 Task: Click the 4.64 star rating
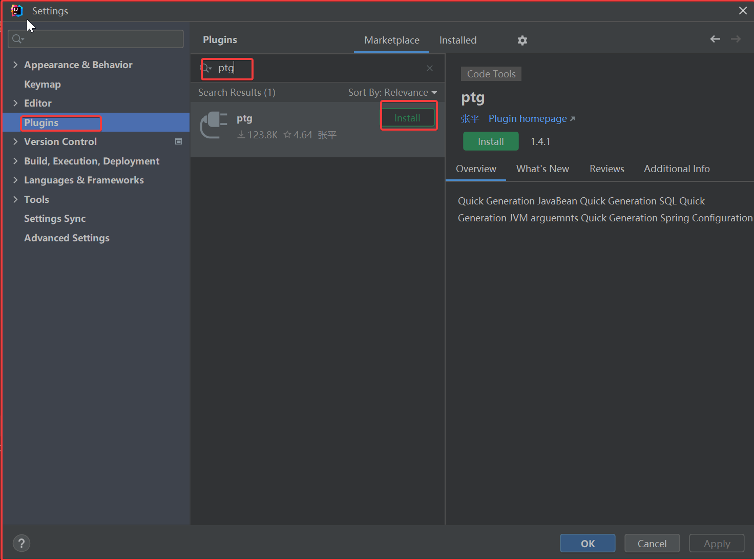click(x=298, y=135)
